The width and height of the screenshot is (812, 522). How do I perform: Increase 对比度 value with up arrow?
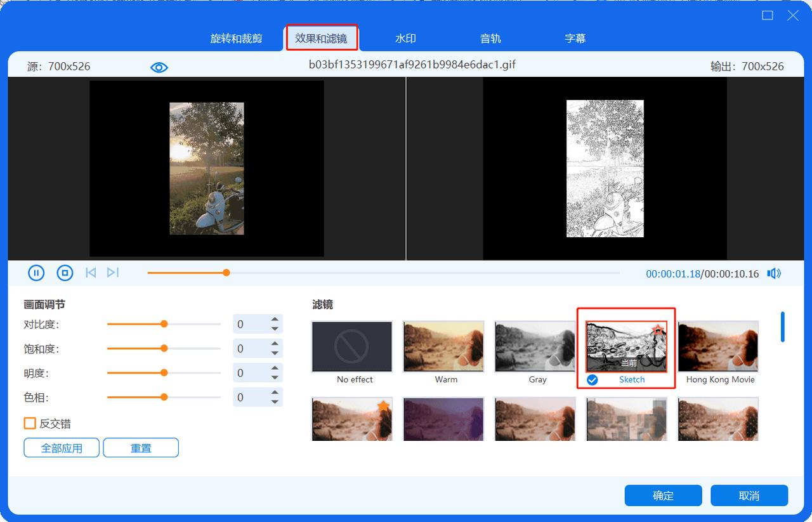275,320
